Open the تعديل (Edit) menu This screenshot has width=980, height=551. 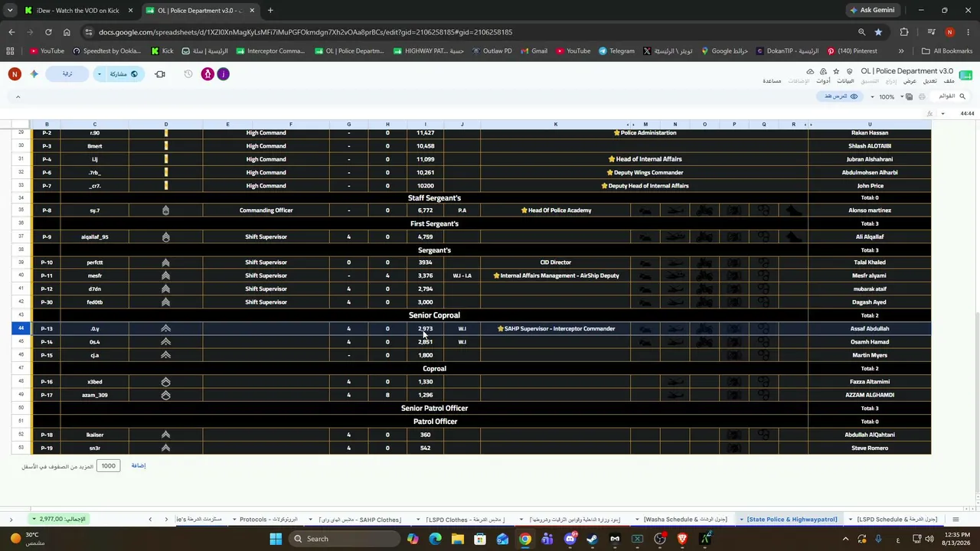(x=929, y=81)
